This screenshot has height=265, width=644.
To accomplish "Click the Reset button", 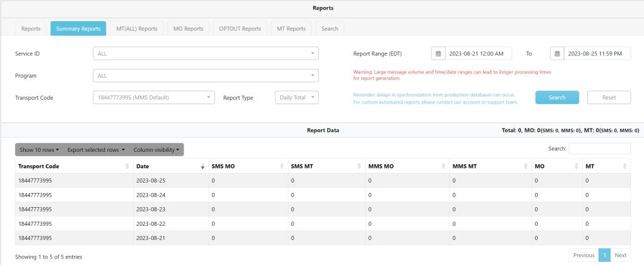I will (608, 98).
